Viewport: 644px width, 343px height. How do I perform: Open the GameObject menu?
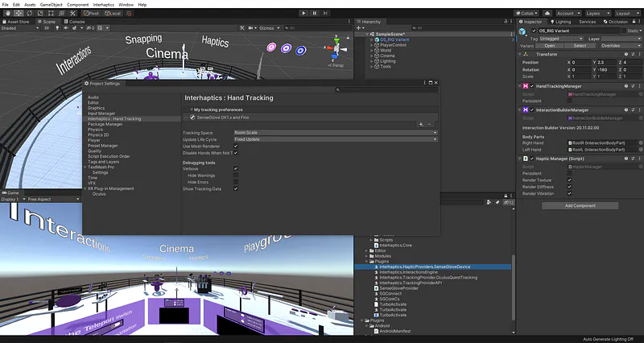tap(51, 5)
